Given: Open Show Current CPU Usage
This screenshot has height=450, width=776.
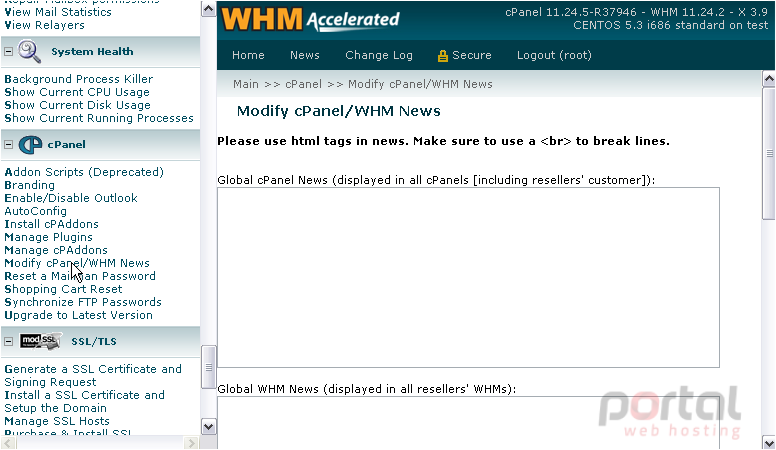Looking at the screenshot, I should point(77,92).
